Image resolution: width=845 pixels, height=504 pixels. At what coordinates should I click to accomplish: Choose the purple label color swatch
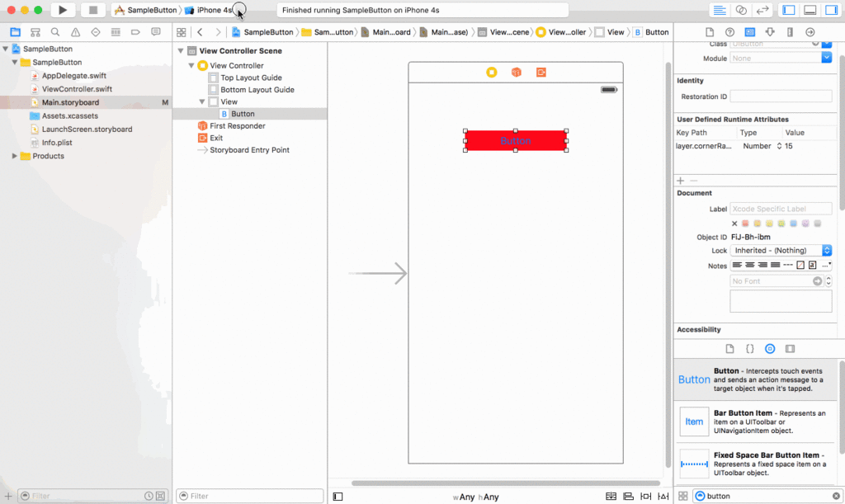pos(805,224)
